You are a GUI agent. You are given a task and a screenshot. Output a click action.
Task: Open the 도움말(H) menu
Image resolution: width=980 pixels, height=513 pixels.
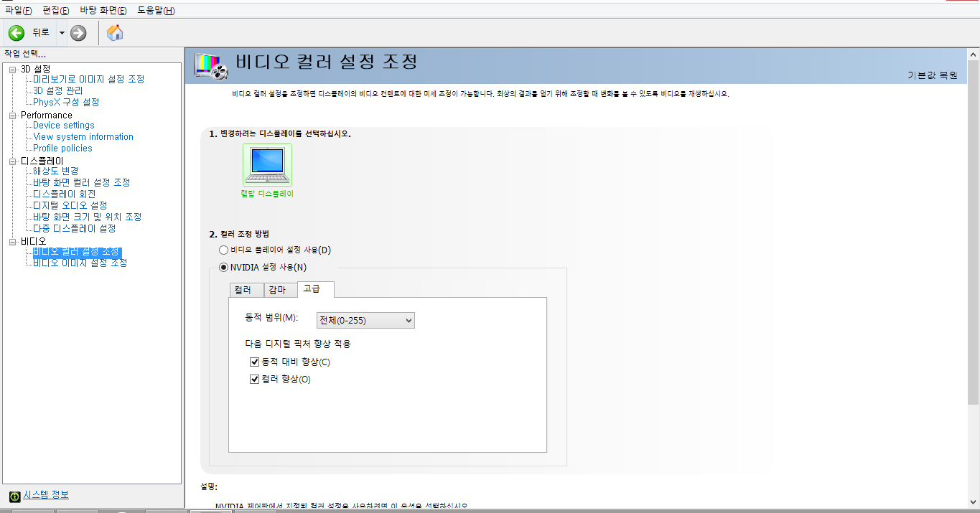click(156, 10)
